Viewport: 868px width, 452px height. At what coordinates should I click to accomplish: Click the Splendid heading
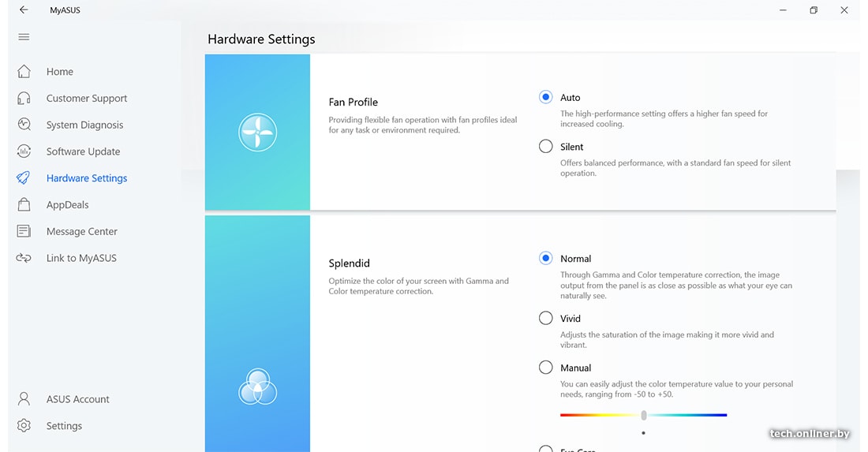pos(350,263)
